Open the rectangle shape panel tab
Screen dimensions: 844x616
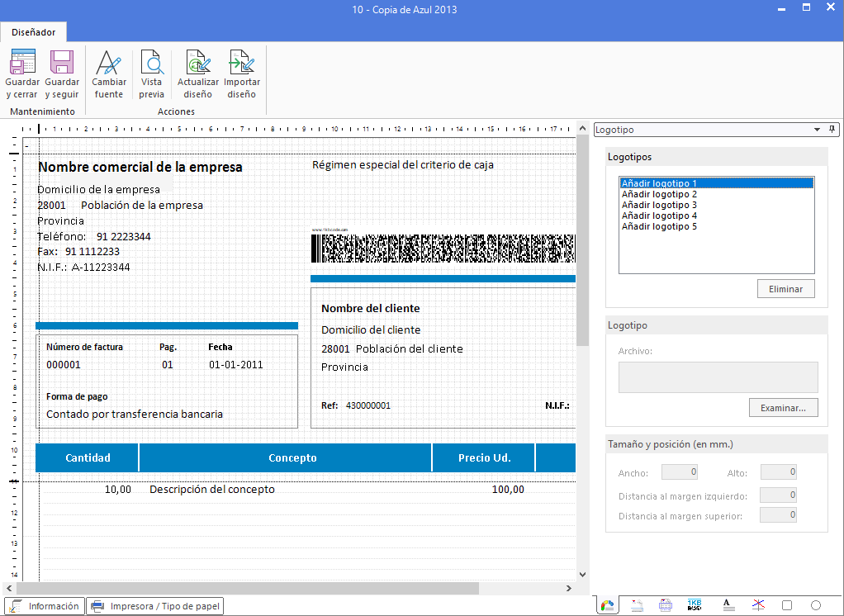click(786, 605)
